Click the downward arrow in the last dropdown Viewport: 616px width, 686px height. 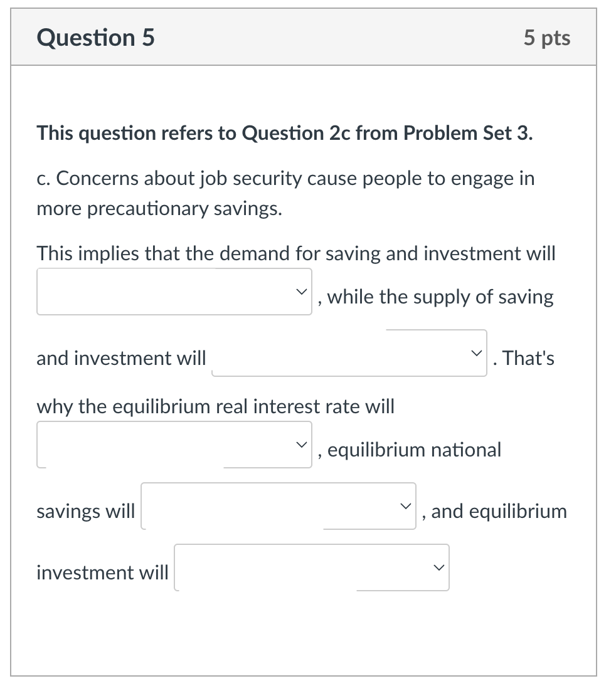coord(439,567)
